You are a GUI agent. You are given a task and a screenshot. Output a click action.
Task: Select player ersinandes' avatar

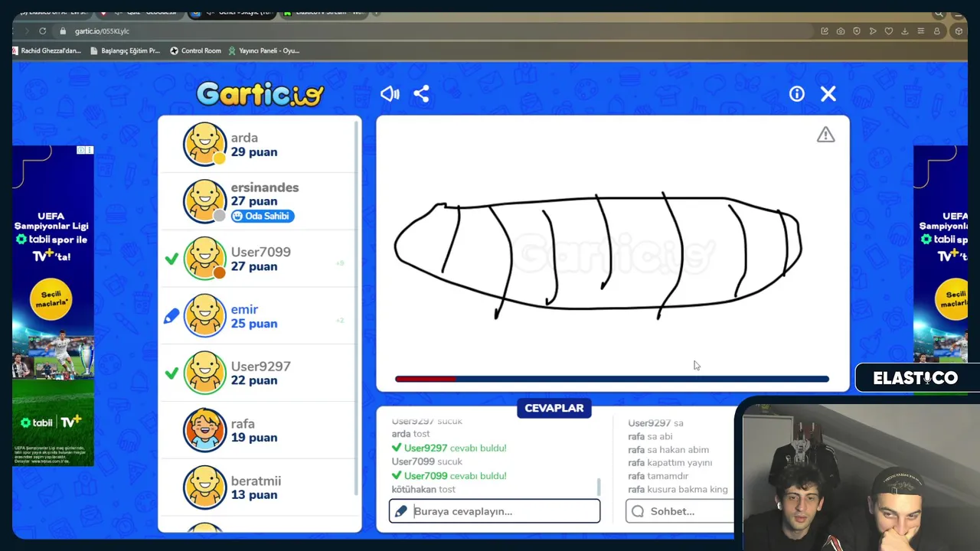pyautogui.click(x=204, y=201)
